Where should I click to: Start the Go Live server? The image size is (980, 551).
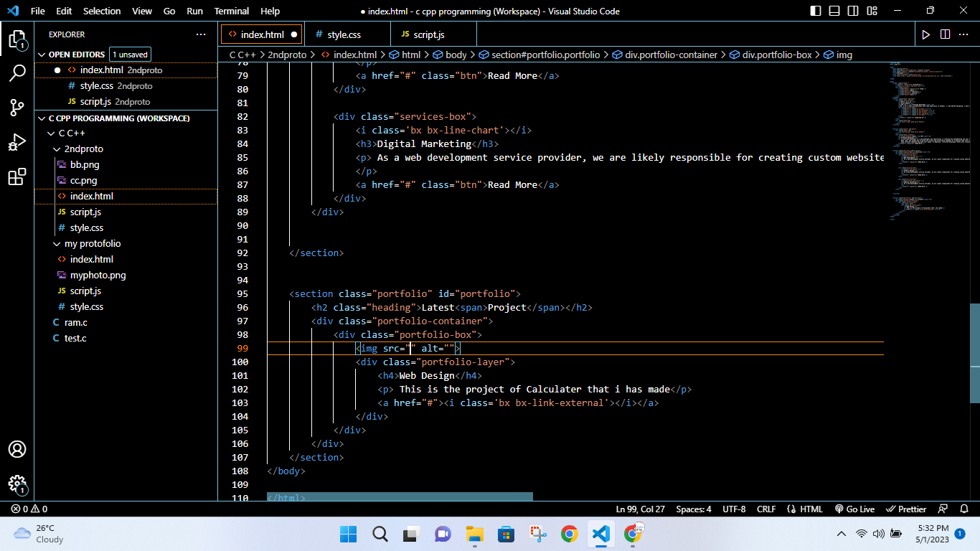[x=854, y=509]
